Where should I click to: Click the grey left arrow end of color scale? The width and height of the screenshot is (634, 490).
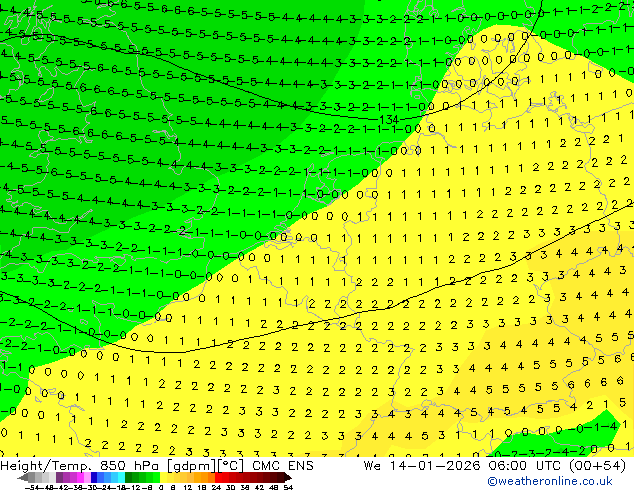point(22,477)
